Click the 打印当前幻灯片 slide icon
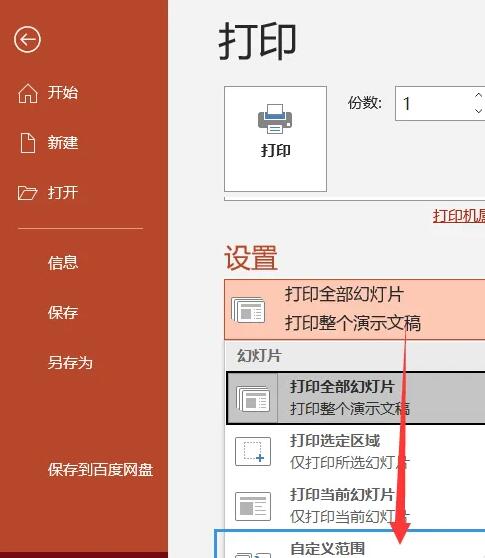The height and width of the screenshot is (558, 485). [x=253, y=506]
